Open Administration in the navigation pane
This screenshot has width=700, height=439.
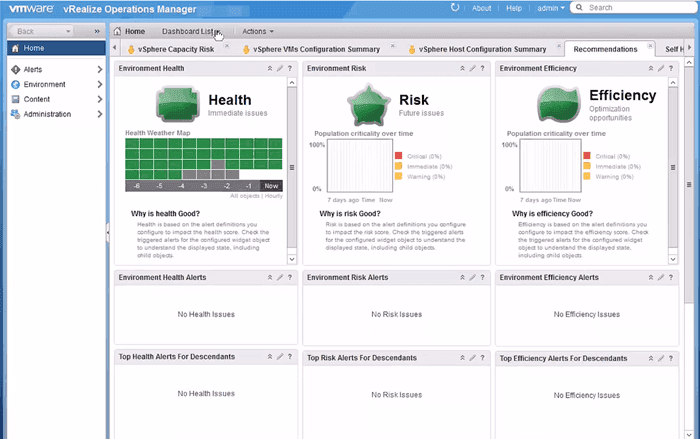tap(47, 114)
